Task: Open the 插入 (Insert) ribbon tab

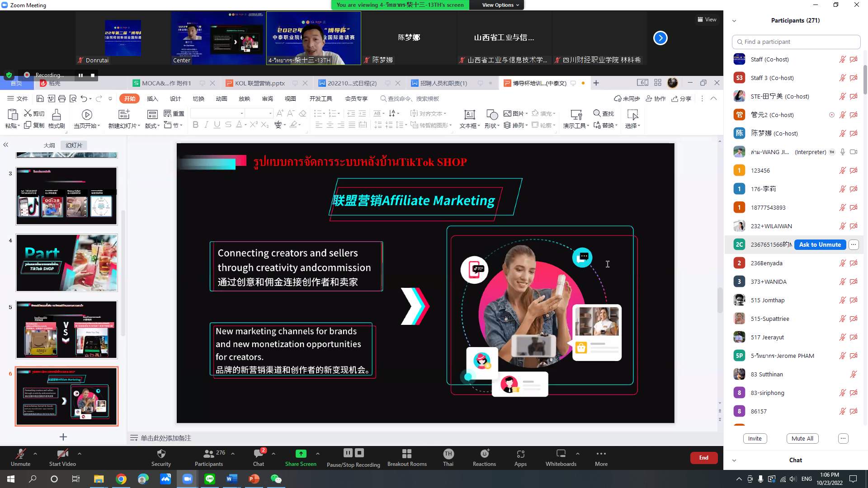Action: [152, 99]
